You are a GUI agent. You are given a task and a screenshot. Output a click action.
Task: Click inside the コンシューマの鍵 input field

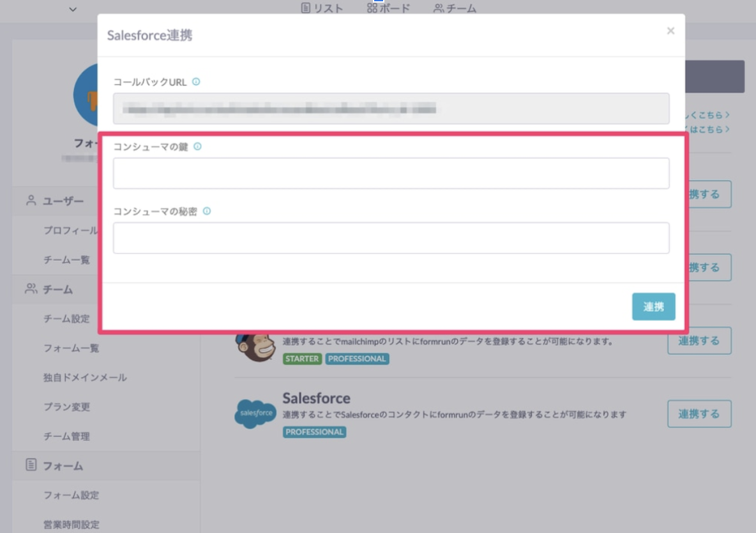(391, 173)
